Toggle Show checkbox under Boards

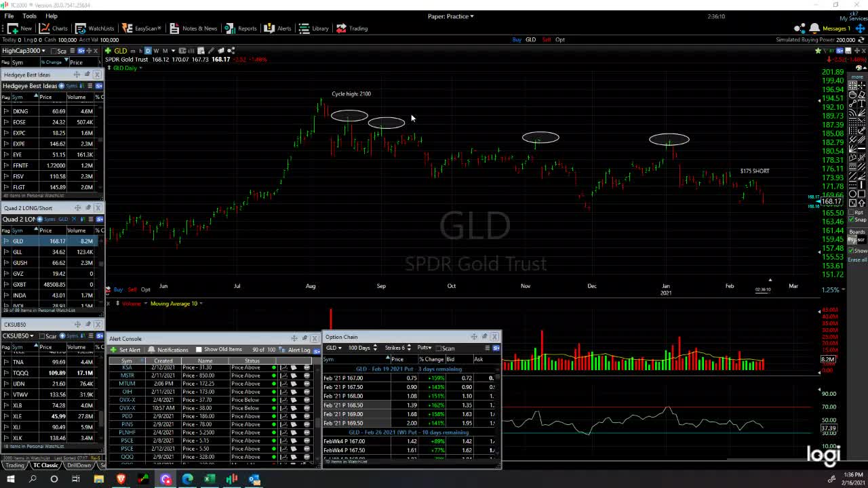852,251
